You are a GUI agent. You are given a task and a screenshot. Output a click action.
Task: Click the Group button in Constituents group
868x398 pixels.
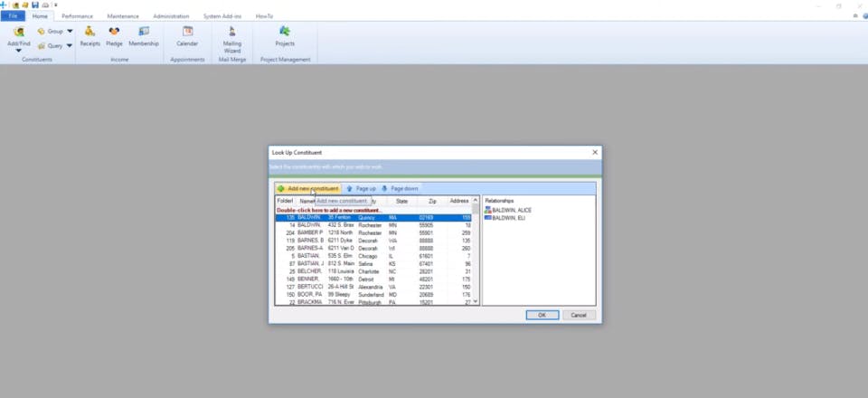pyautogui.click(x=51, y=32)
